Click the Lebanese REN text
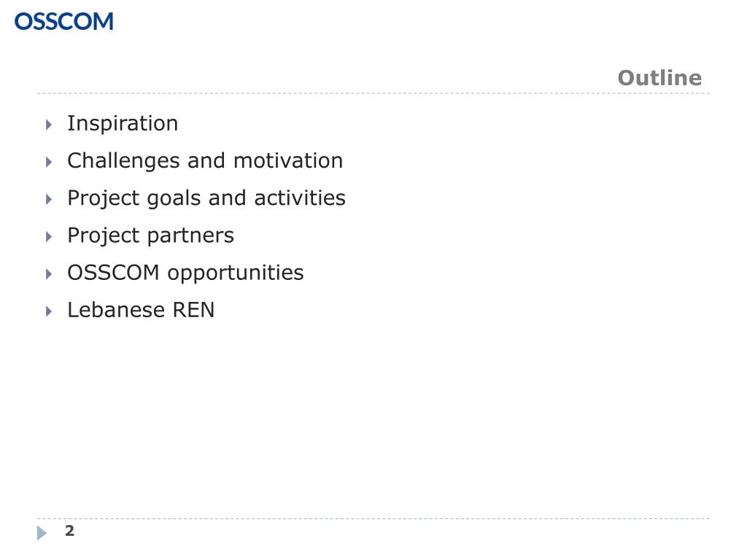747x560 pixels. pos(141,310)
